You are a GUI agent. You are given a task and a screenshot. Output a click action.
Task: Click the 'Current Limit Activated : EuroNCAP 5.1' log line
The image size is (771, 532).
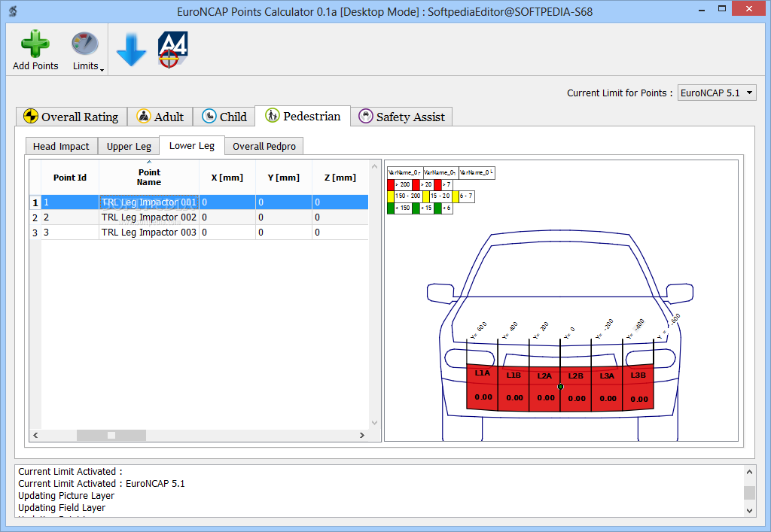coord(102,484)
